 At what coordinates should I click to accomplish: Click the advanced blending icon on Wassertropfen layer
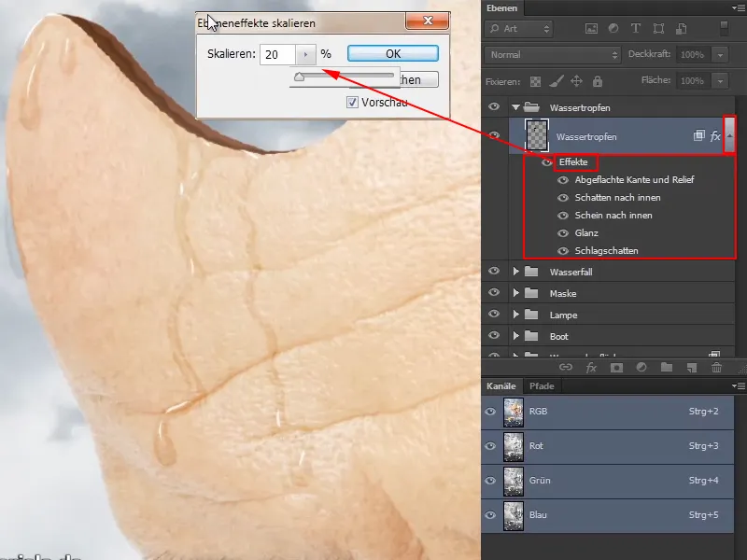[x=698, y=135]
